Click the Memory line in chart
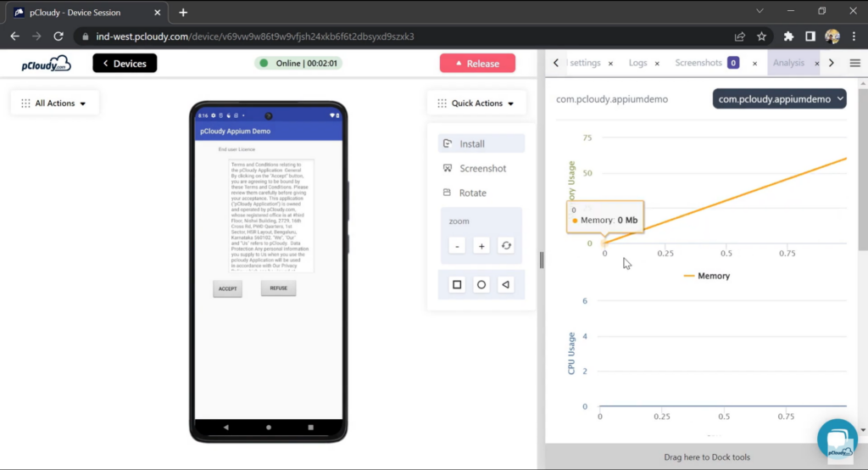Viewport: 868px width, 470px height. [726, 200]
